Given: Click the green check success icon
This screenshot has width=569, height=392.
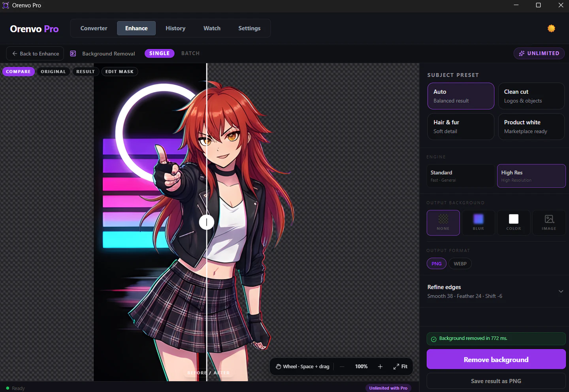Looking at the screenshot, I should (x=433, y=339).
